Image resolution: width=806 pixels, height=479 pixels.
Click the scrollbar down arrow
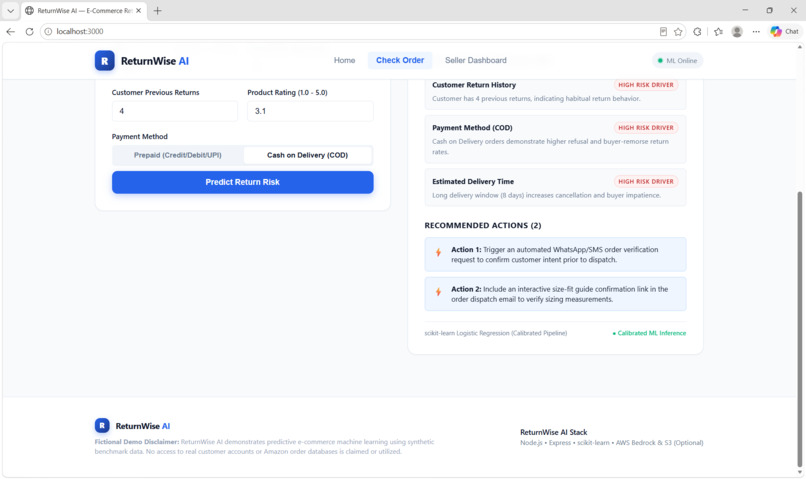[799, 472]
